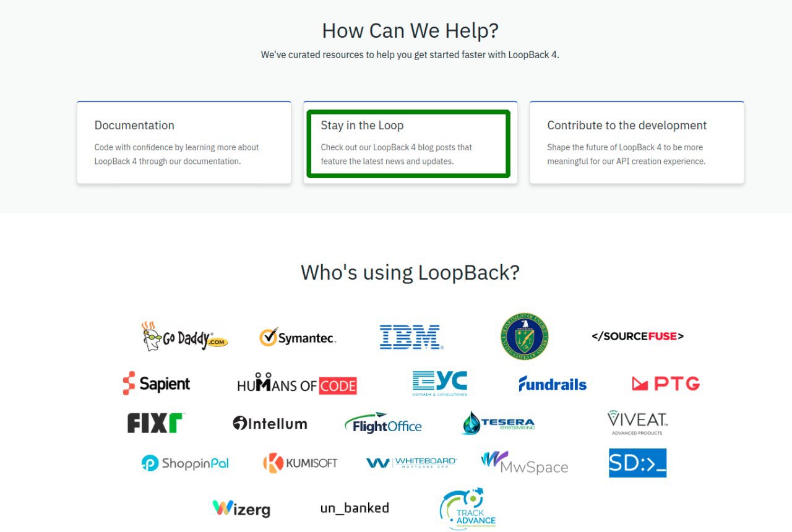Click the EYC Estrada & Consultores logo
Viewport: 792px width, 532px height.
tap(440, 384)
